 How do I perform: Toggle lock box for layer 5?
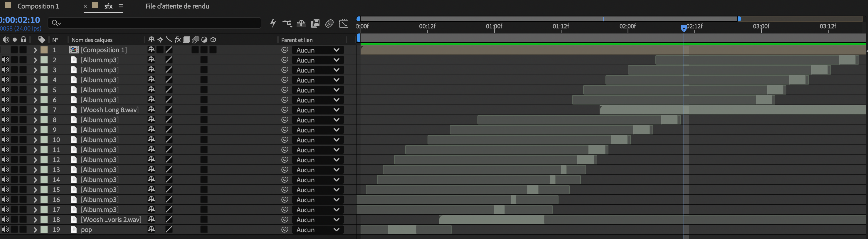23,90
